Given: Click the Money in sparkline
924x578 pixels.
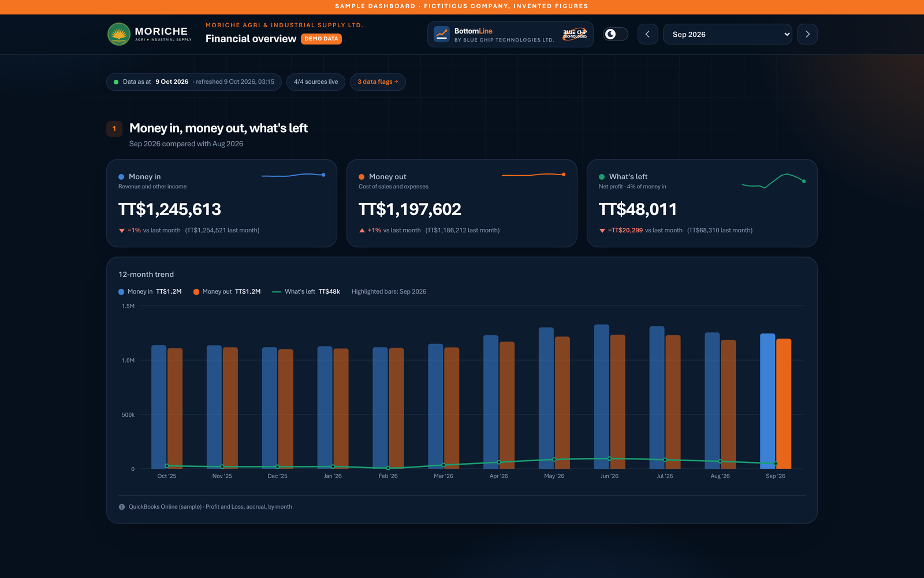Looking at the screenshot, I should (x=293, y=175).
